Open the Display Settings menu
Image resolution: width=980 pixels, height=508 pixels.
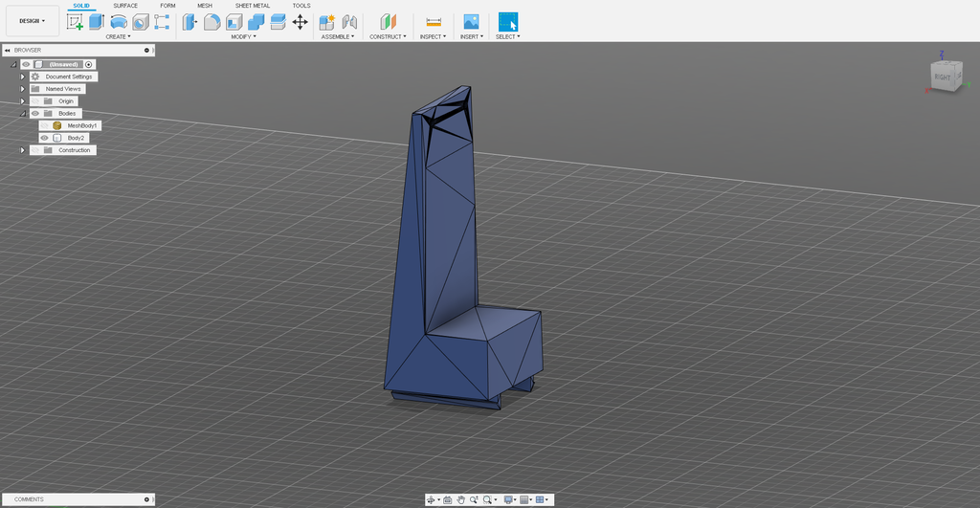510,499
